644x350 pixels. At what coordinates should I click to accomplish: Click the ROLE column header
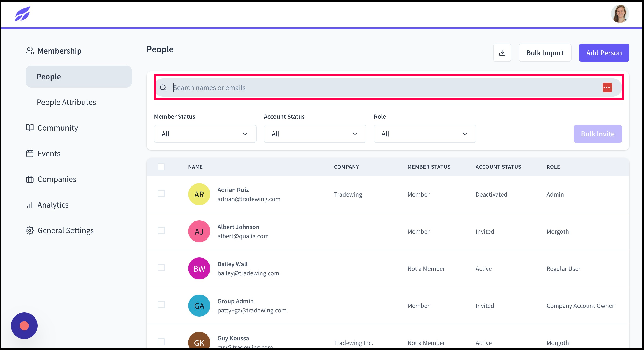[x=553, y=167]
